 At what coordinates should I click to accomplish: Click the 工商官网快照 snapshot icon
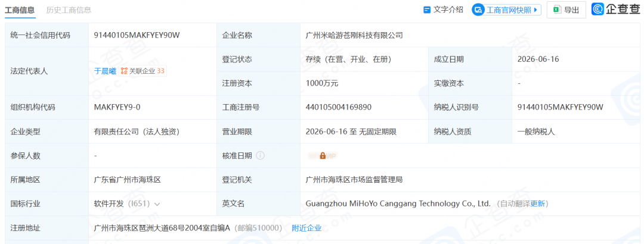(x=478, y=10)
